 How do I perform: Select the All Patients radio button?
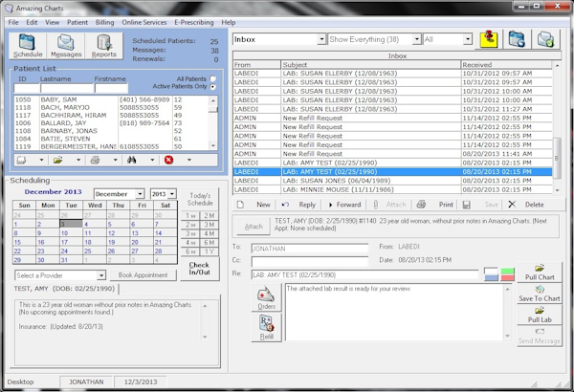[213, 79]
